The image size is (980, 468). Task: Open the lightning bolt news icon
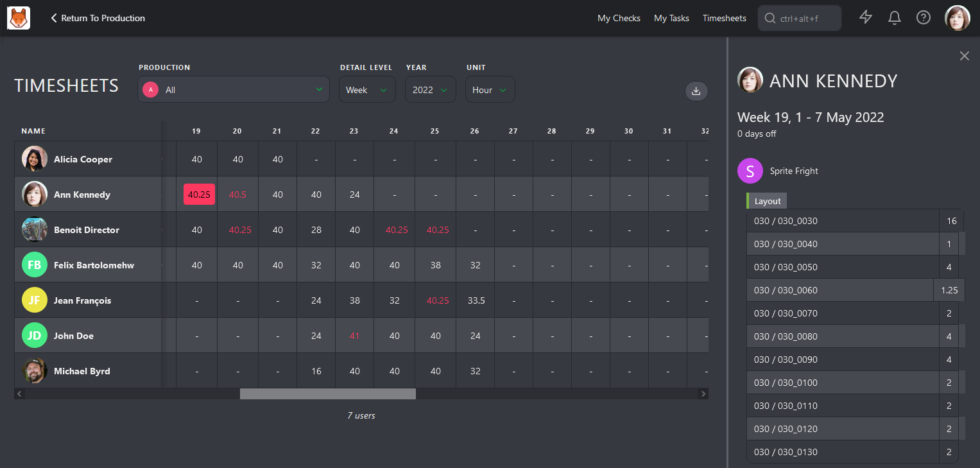point(866,17)
